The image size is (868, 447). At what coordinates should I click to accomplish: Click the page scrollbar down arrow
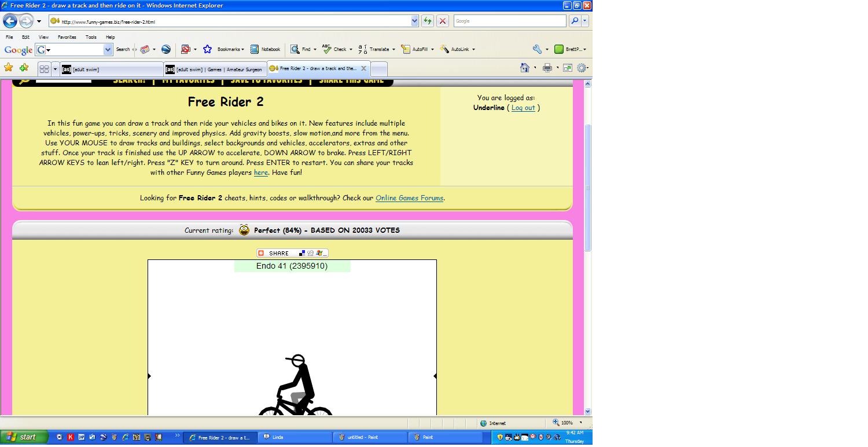(x=587, y=412)
